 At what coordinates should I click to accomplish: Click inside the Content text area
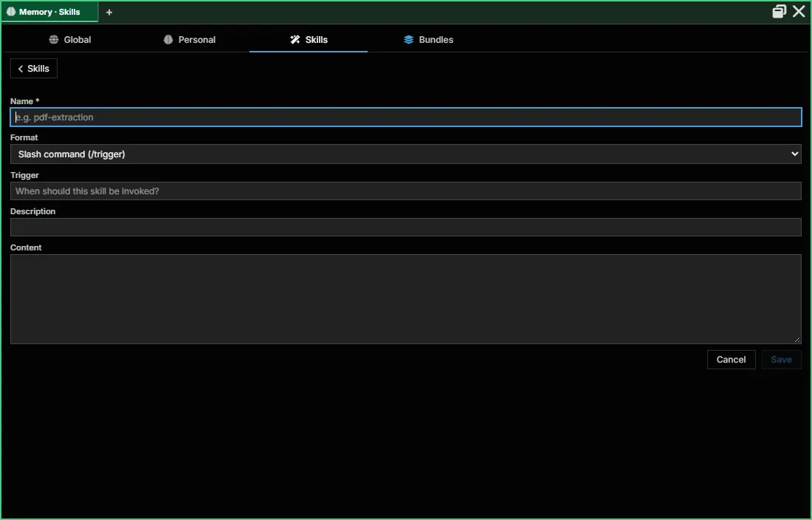coord(406,299)
